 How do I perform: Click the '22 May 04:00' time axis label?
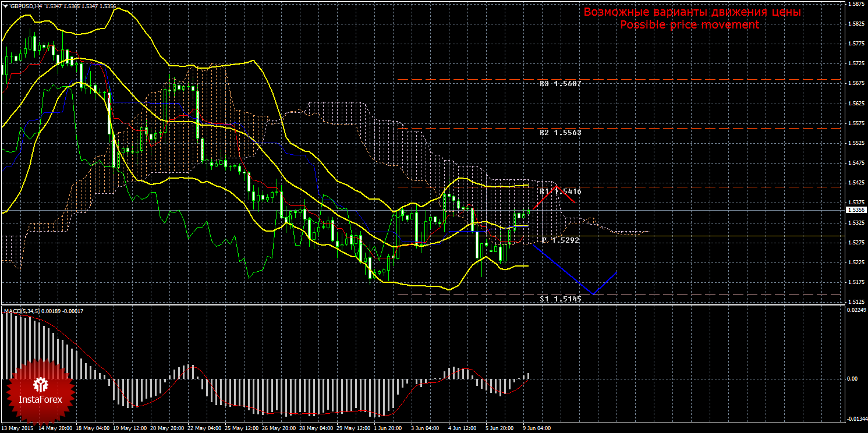coord(204,428)
